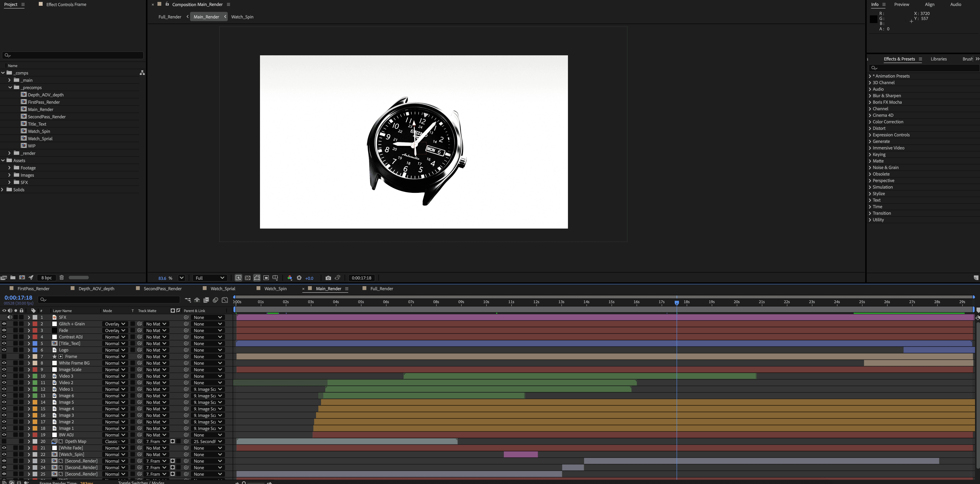The width and height of the screenshot is (980, 484).
Task: Open blend mode dropdown for Fade layer
Action: 115,330
